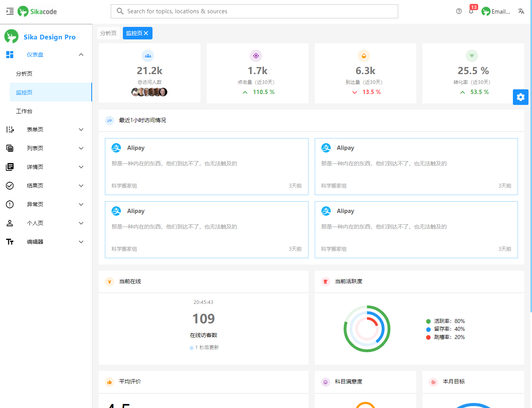The height and width of the screenshot is (408, 532).
Task: Expand the 表单页 menu chevron
Action: [x=81, y=129]
